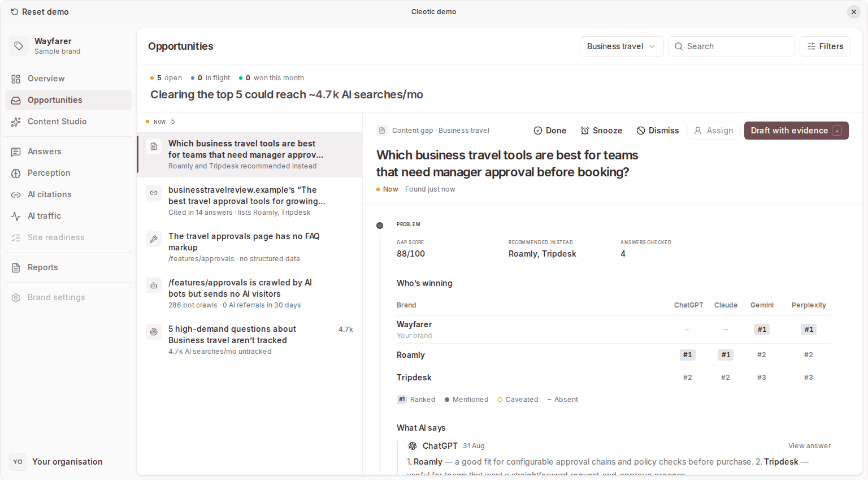Click the AI citations link icon
The height and width of the screenshot is (481, 868).
tap(16, 194)
